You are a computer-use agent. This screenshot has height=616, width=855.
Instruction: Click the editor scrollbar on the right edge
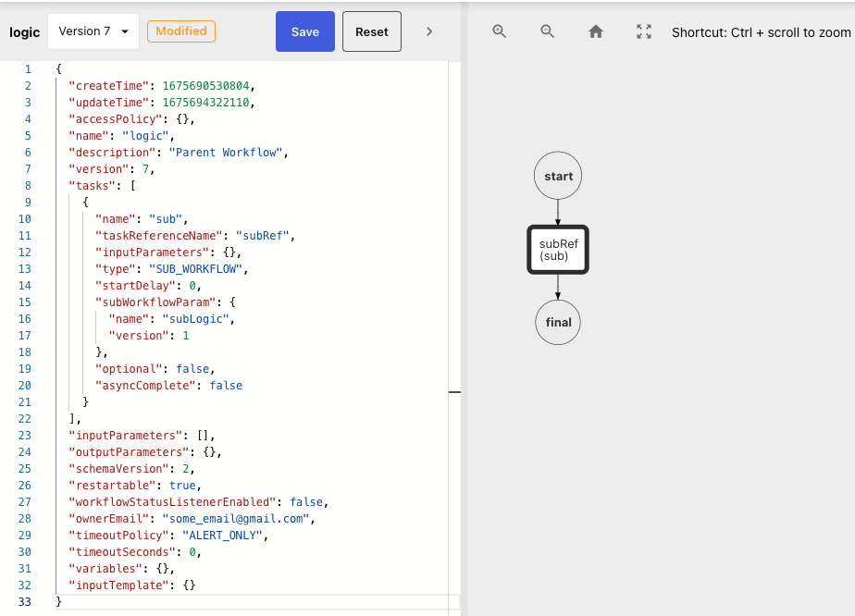(454, 392)
